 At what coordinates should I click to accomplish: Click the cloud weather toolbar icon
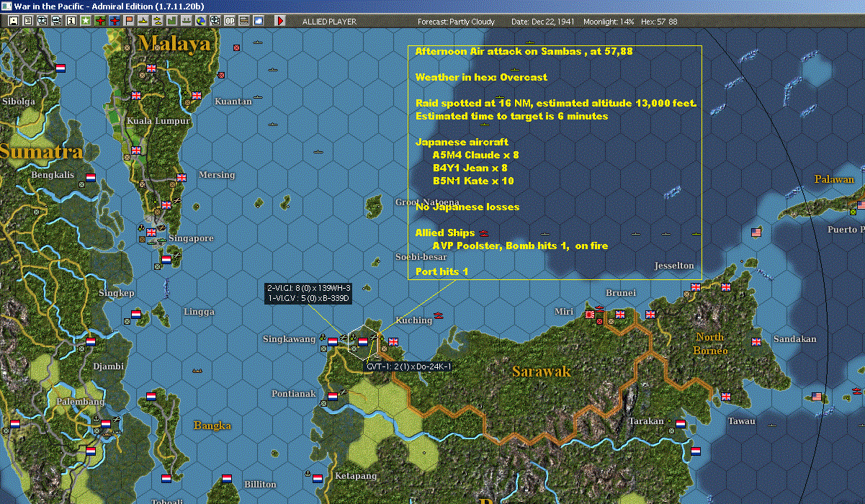259,21
